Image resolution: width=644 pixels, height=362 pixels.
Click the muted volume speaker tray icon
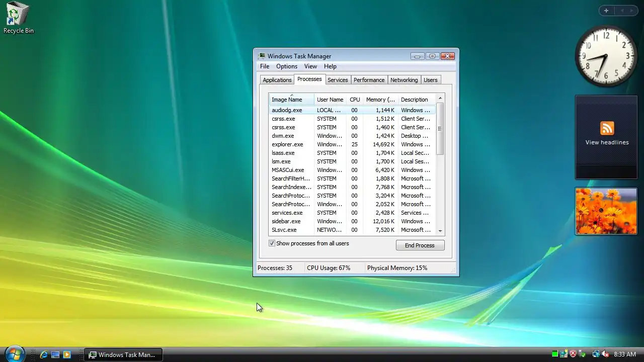[605, 354]
